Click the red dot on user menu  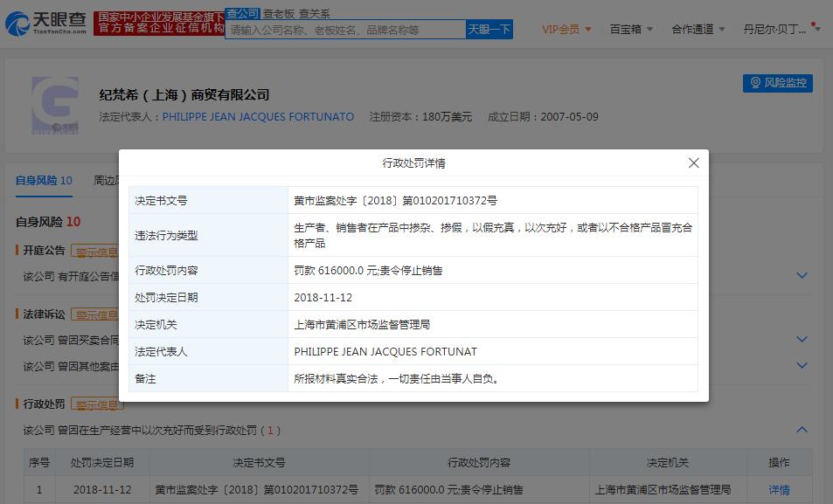coord(813,24)
